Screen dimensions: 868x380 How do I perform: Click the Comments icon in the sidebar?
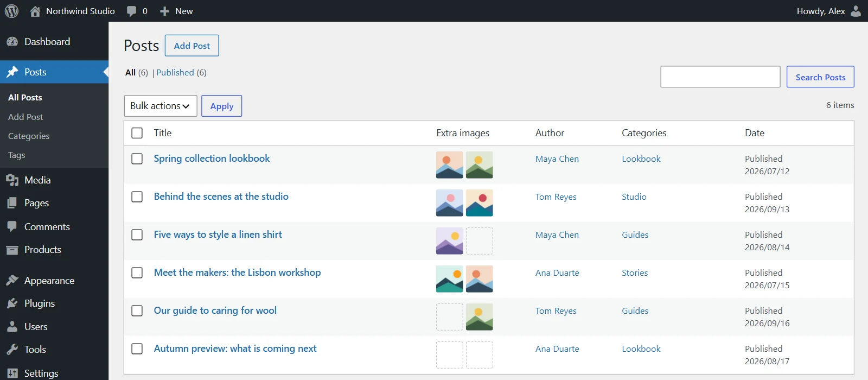point(12,227)
